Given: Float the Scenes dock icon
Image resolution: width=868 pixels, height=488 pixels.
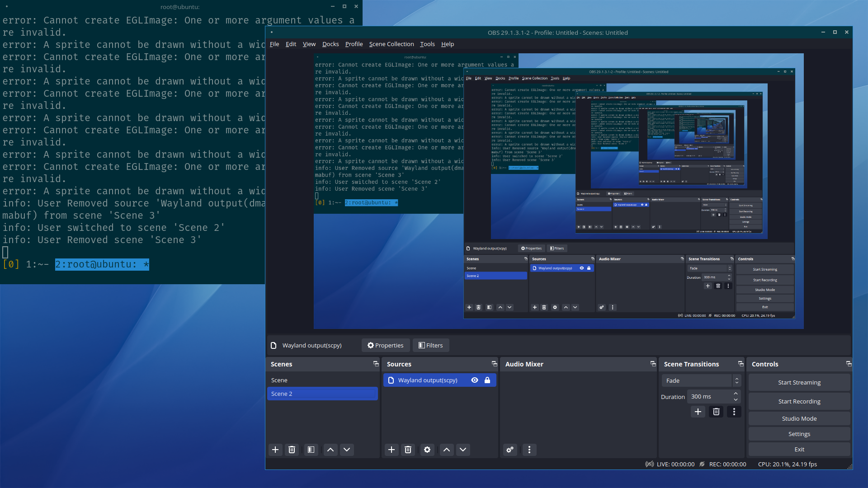Looking at the screenshot, I should (376, 364).
